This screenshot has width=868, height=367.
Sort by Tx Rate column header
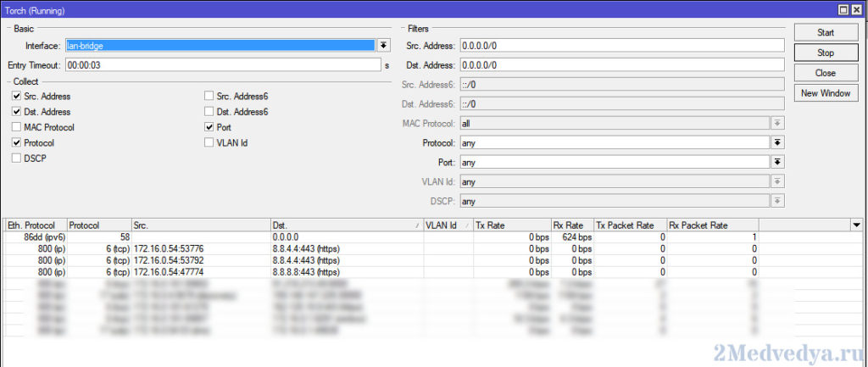512,225
